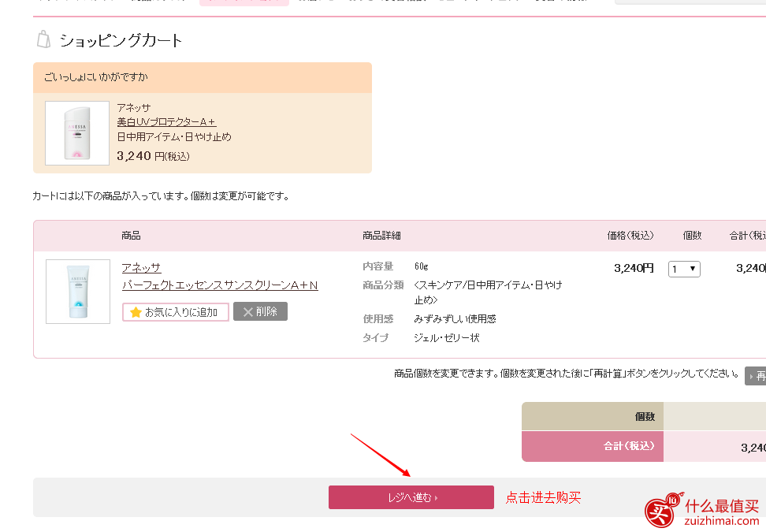766x532 pixels.
Task: Click the レジへ進む checkout button
Action: [x=411, y=497]
